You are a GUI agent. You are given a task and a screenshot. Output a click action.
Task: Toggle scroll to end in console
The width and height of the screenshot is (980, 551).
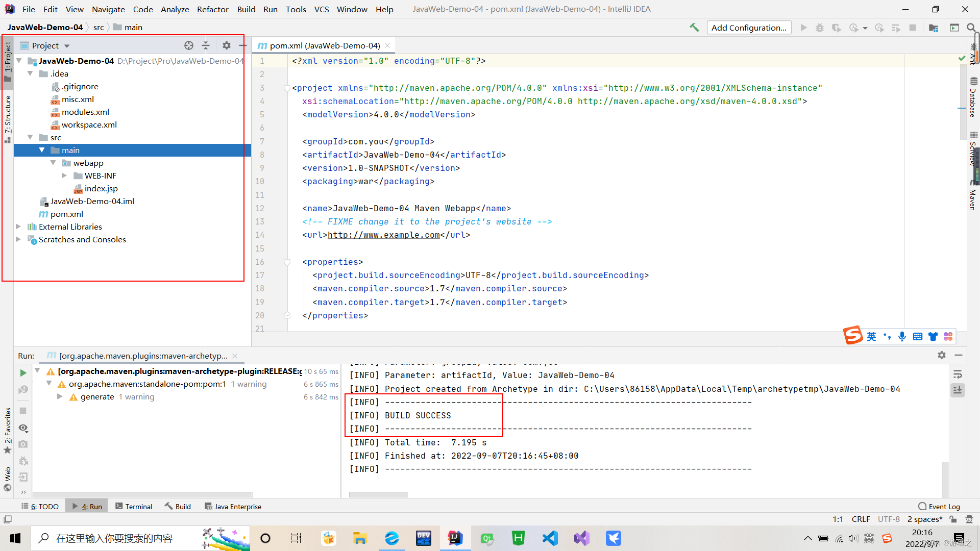pos(958,390)
